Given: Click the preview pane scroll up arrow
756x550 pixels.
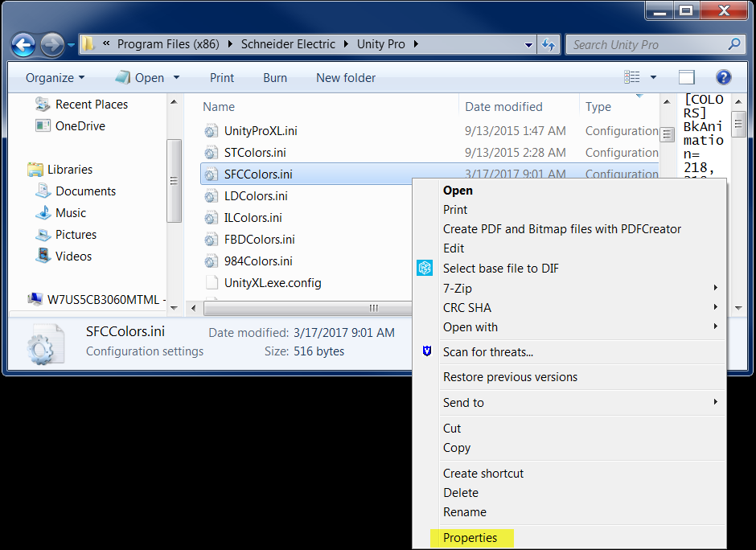Looking at the screenshot, I should tap(738, 101).
